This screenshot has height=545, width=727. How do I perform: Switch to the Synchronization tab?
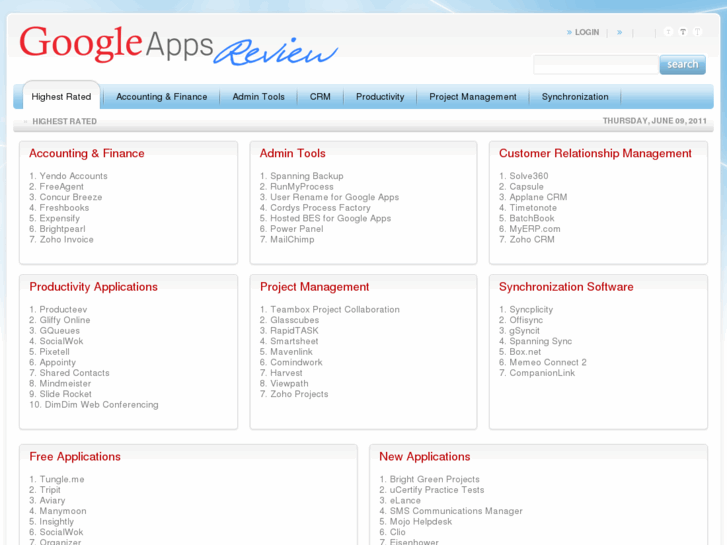point(575,96)
